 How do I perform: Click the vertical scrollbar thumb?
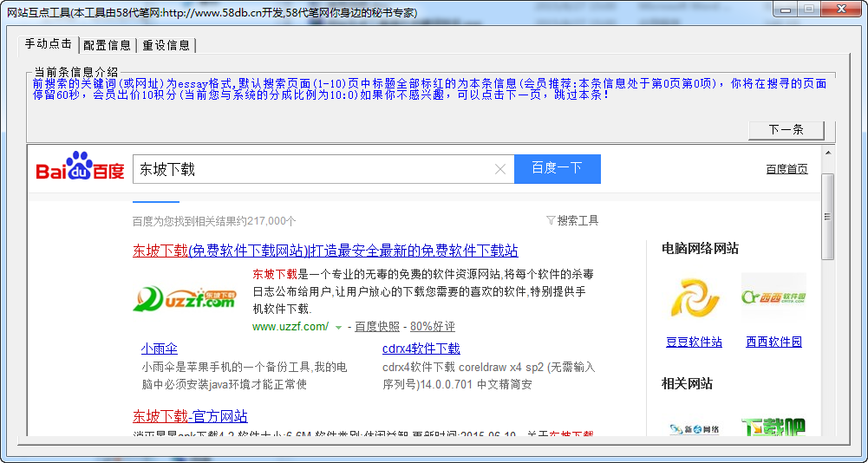828,217
